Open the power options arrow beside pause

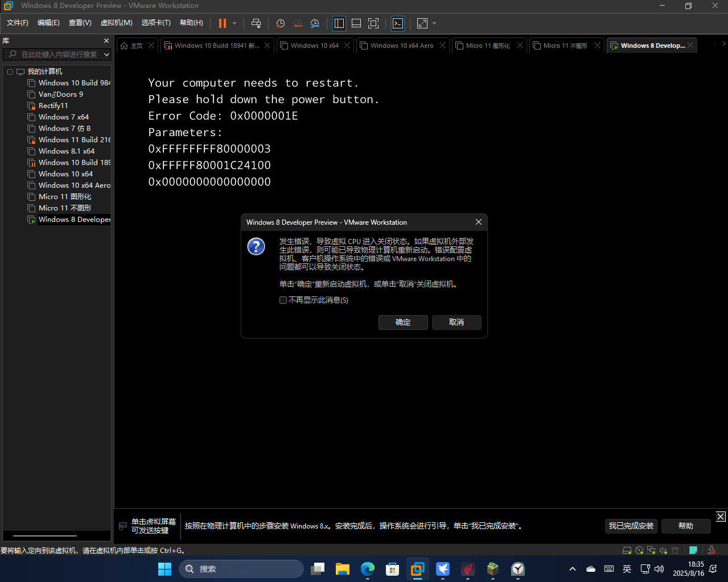coord(234,23)
